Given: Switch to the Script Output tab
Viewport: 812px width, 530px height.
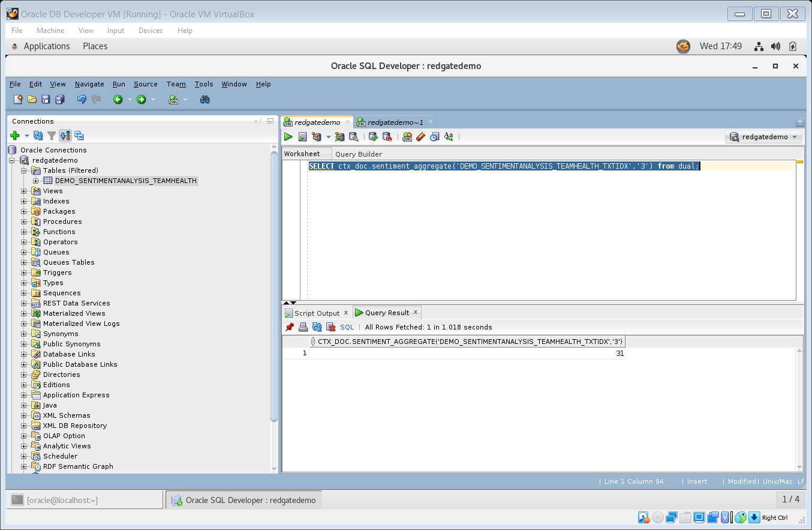Looking at the screenshot, I should pos(317,313).
